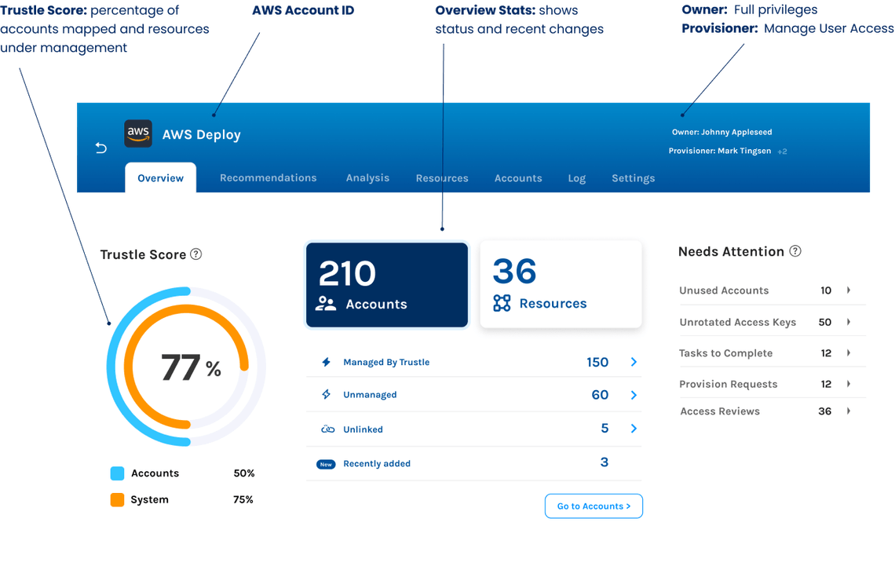
Task: Click the Unrotated Access Keys count 50
Action: tap(825, 322)
